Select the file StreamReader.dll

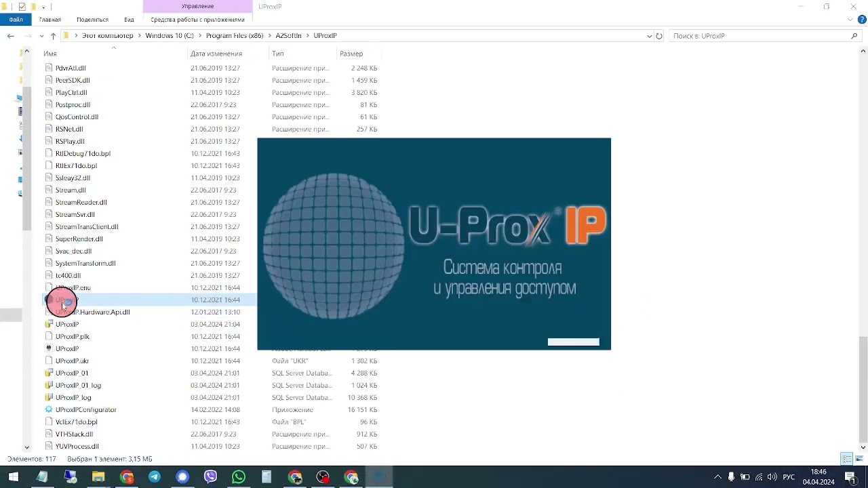(81, 202)
